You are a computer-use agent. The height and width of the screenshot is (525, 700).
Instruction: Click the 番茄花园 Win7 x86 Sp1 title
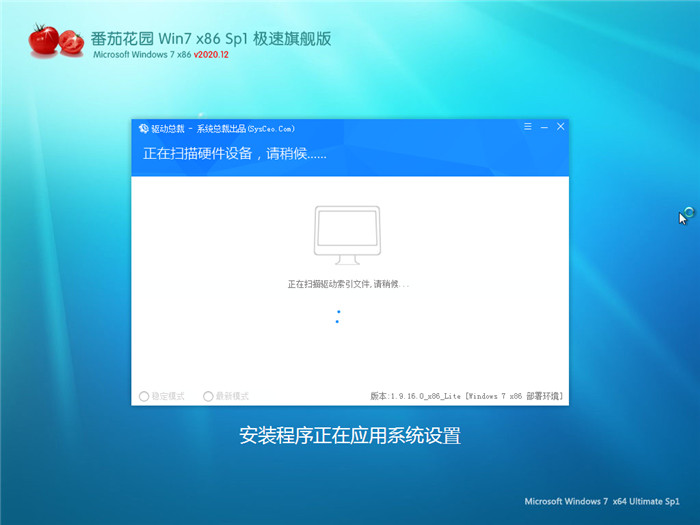tap(211, 39)
